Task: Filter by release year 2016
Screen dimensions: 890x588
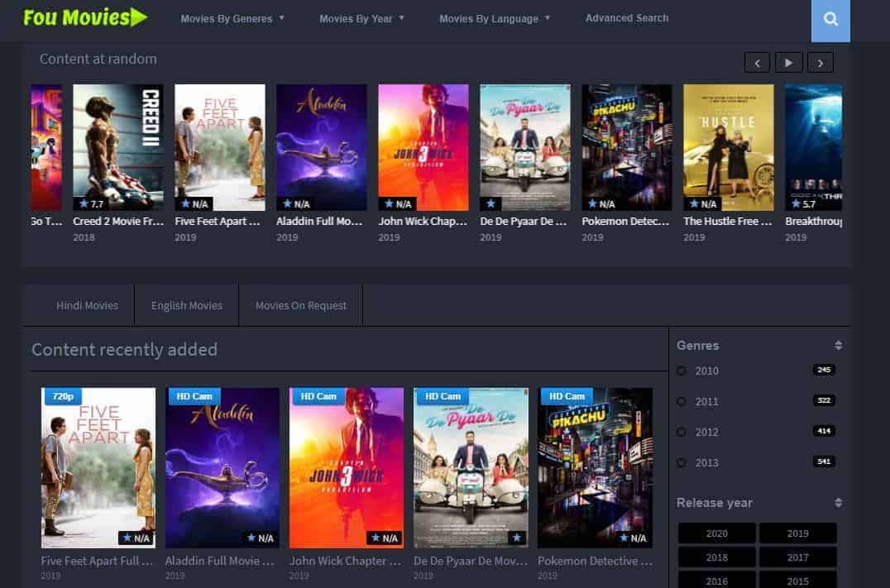Action: [717, 580]
